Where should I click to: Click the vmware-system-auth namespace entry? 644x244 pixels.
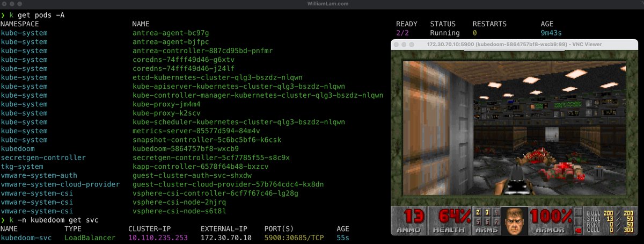[x=39, y=175]
